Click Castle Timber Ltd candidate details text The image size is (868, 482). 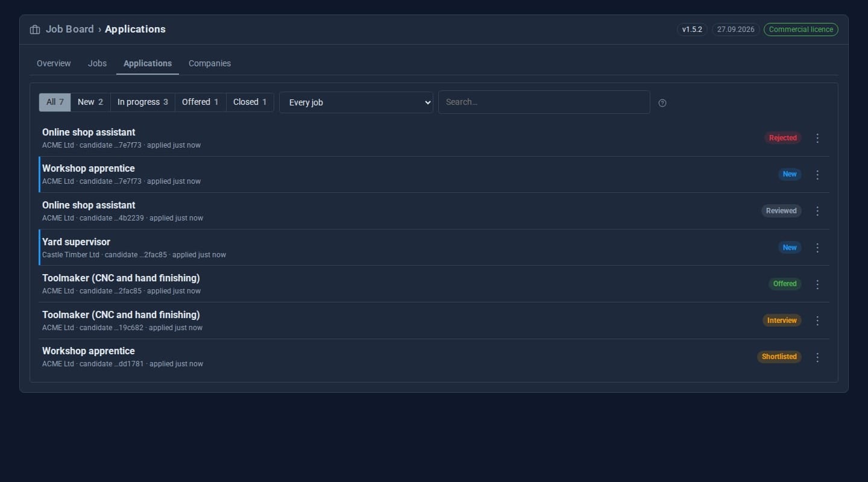pos(134,255)
